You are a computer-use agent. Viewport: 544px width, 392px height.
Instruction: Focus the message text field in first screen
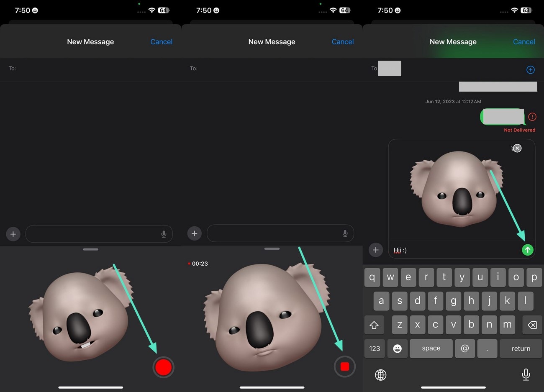99,234
